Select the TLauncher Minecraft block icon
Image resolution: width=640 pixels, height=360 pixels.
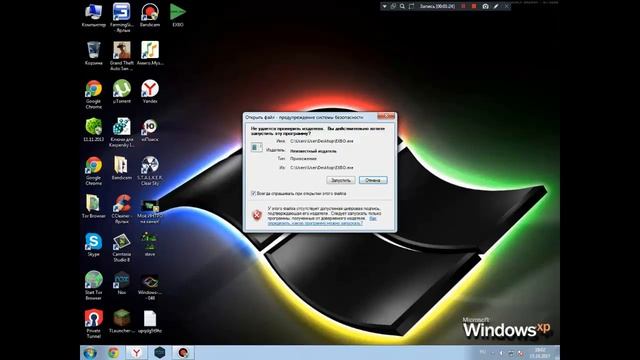tap(122, 321)
